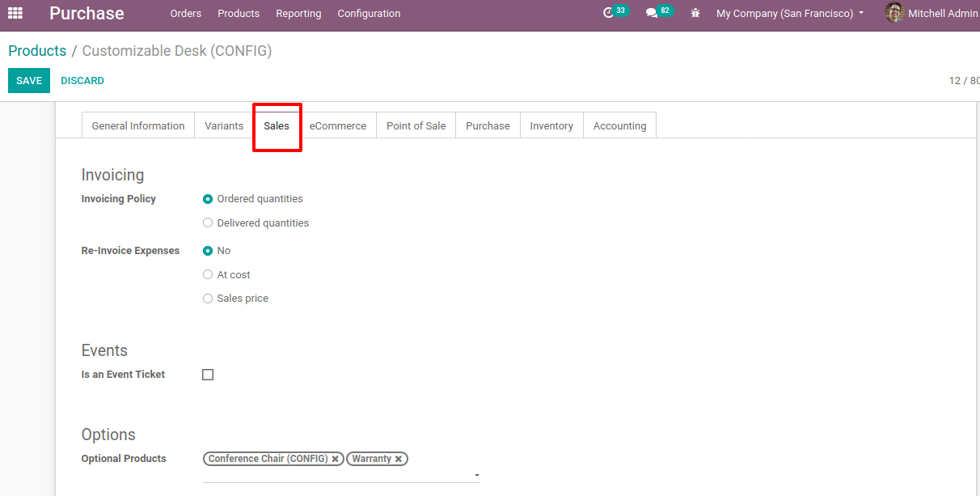This screenshot has height=496, width=980.
Task: Switch to the Purchase tab
Action: tap(488, 125)
